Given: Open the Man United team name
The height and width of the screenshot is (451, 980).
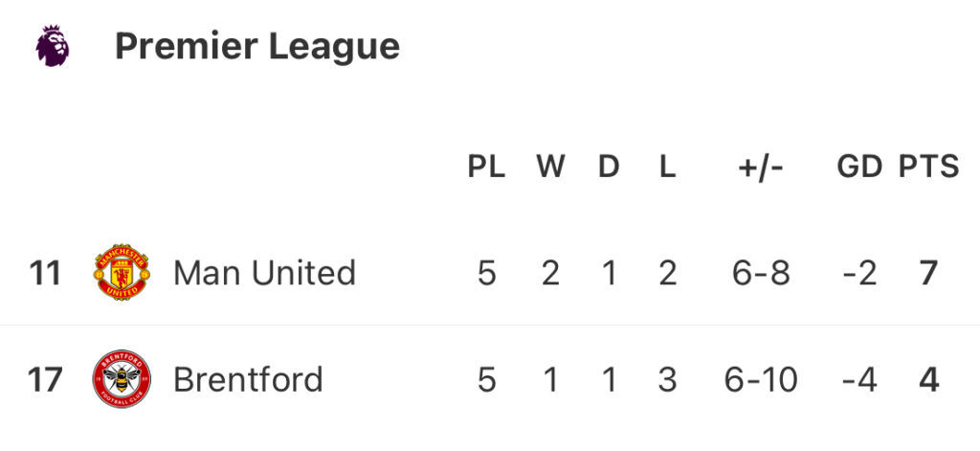Looking at the screenshot, I should tap(264, 273).
